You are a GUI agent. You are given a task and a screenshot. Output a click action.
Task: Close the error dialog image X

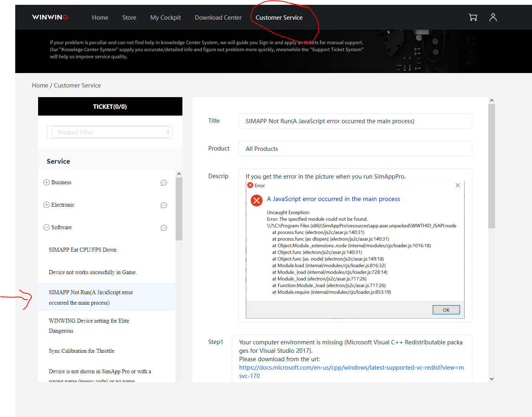coord(457,185)
